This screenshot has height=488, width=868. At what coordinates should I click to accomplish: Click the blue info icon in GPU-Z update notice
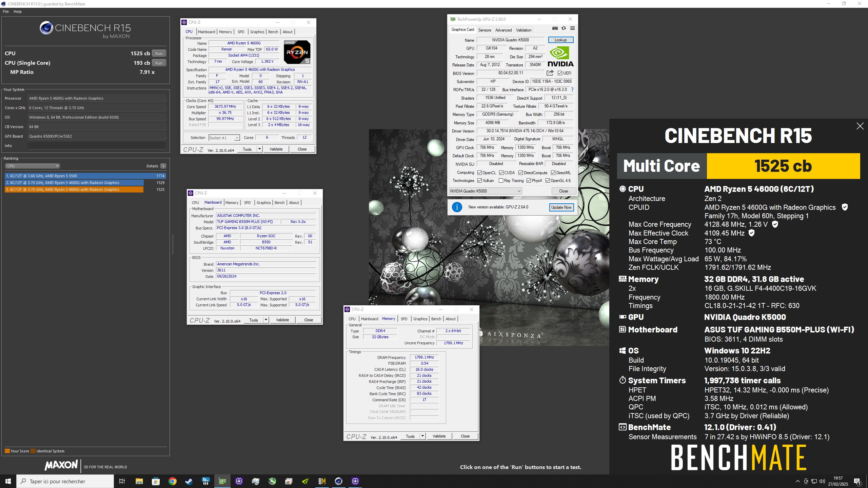coord(457,207)
